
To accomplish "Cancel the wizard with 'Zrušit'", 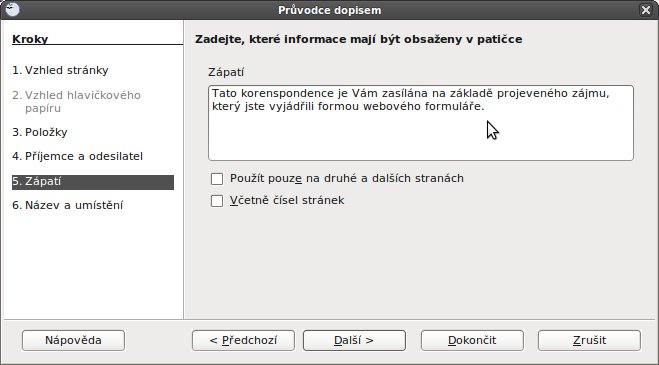I will 589,340.
